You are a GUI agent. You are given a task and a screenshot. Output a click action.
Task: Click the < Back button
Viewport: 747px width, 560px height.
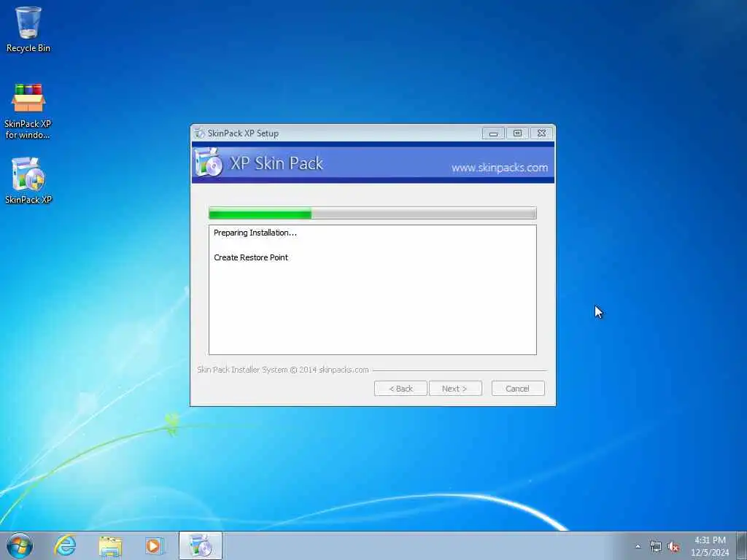(400, 389)
